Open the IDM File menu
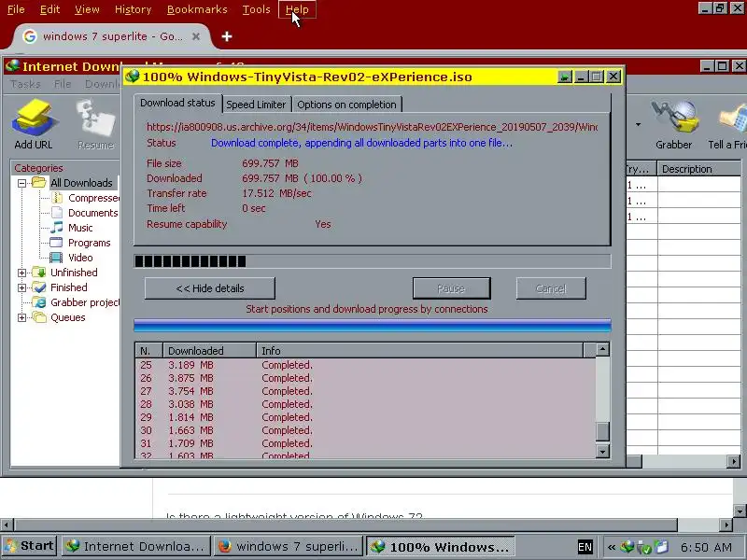Screen dimensions: 747x560 [63, 84]
